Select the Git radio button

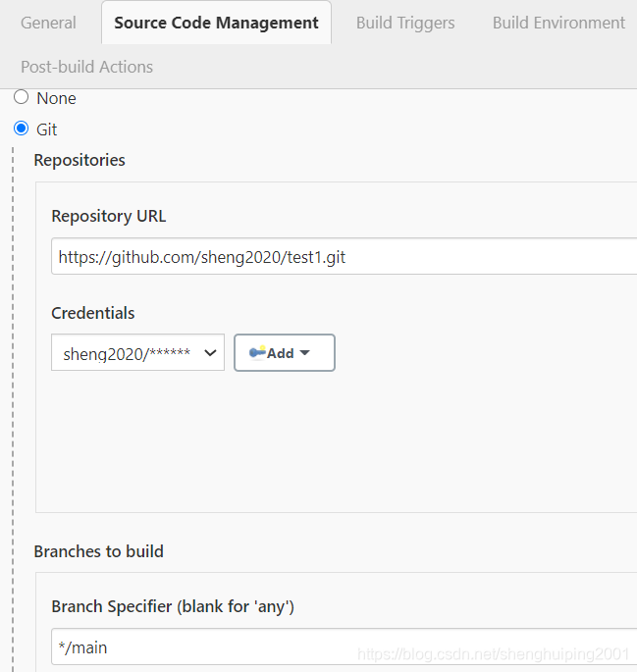[21, 129]
